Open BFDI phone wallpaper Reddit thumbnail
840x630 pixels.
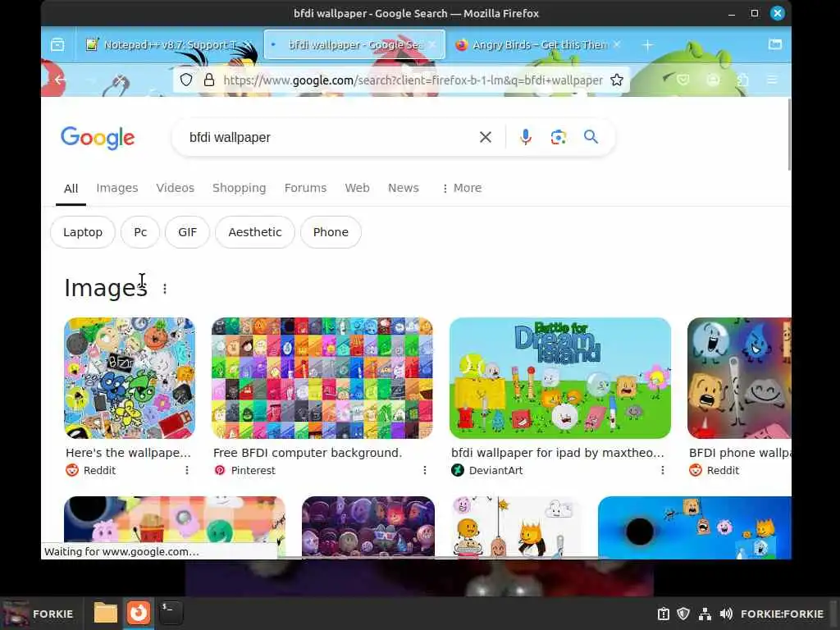739,378
